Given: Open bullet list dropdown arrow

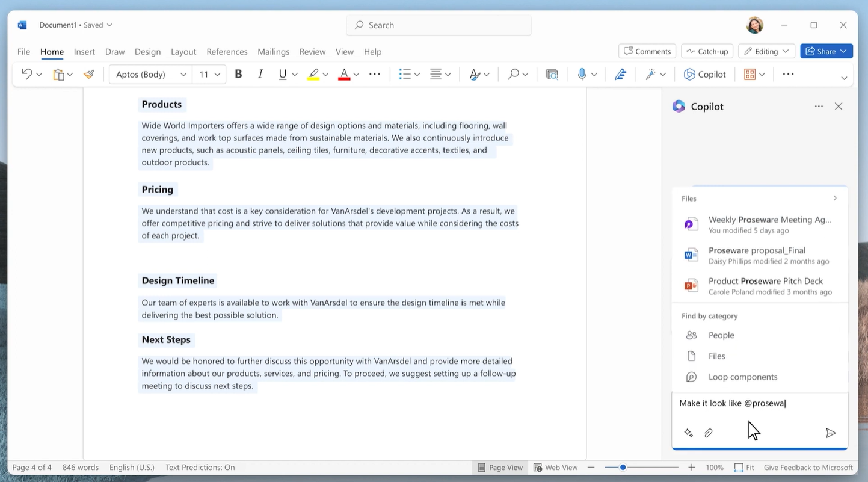Looking at the screenshot, I should 417,75.
